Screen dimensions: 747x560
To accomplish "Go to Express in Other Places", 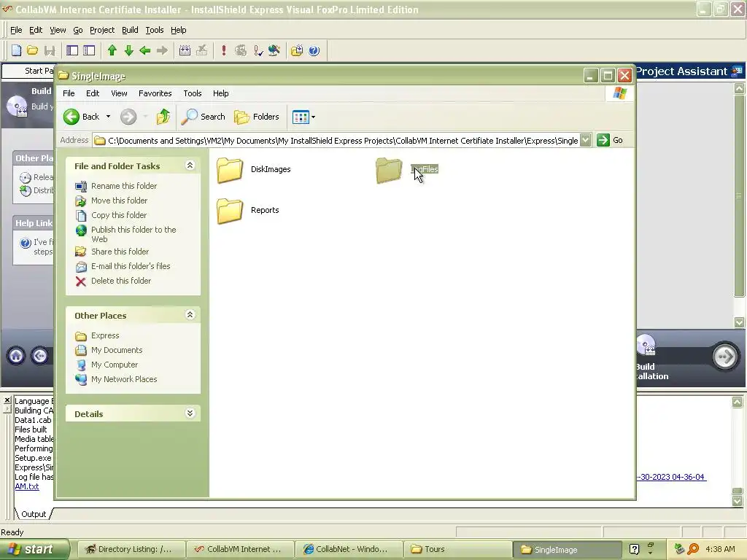I will point(105,335).
